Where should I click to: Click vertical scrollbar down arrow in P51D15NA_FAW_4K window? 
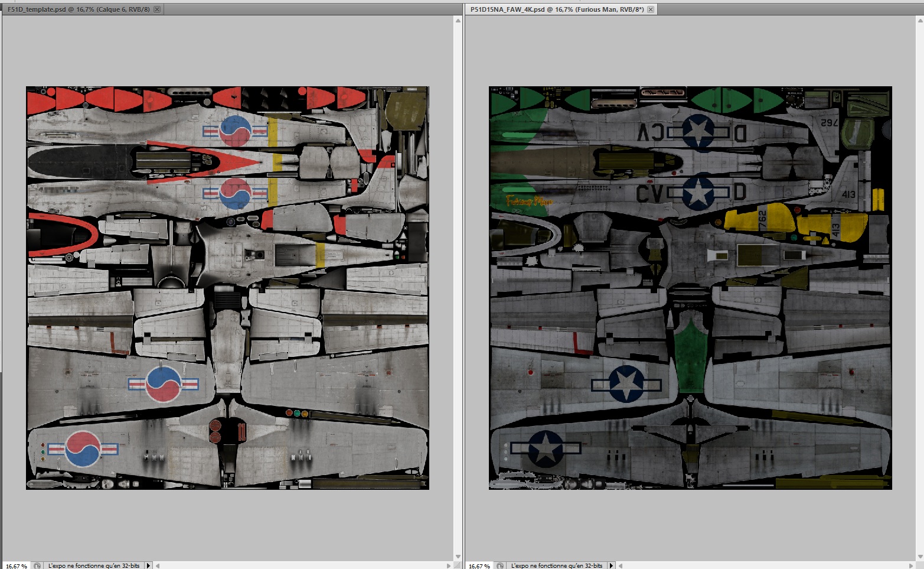pos(920,557)
